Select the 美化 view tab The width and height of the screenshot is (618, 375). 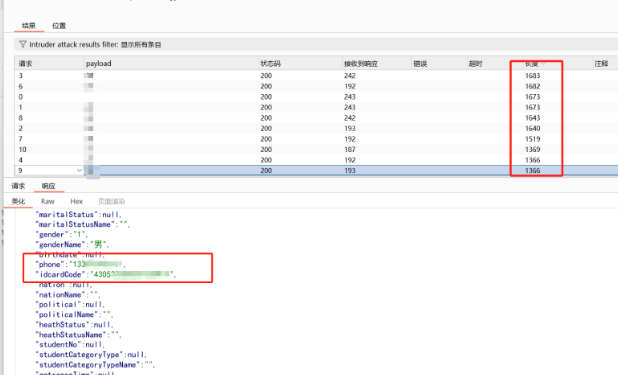pos(18,201)
